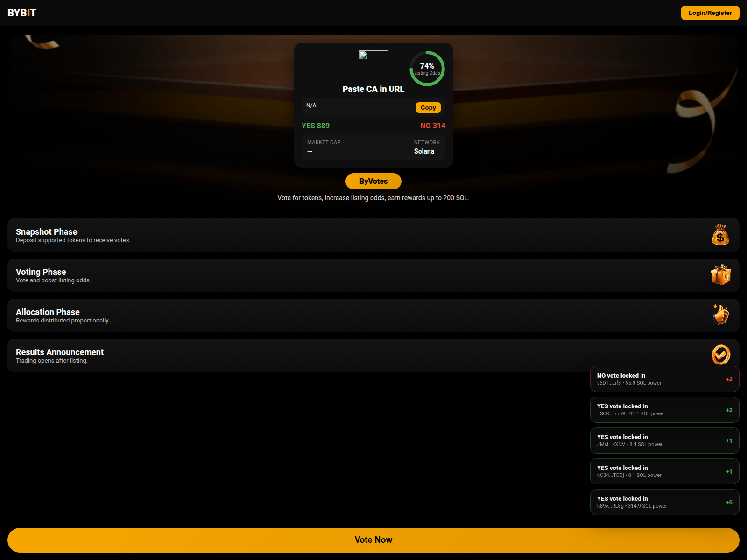Expand the Snapshot Phase section
The image size is (747, 560).
click(373, 235)
